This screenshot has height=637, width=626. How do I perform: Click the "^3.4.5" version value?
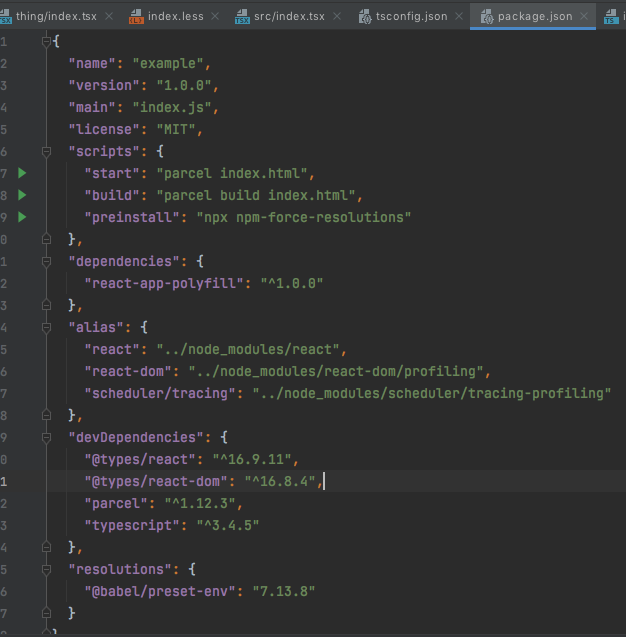(228, 526)
